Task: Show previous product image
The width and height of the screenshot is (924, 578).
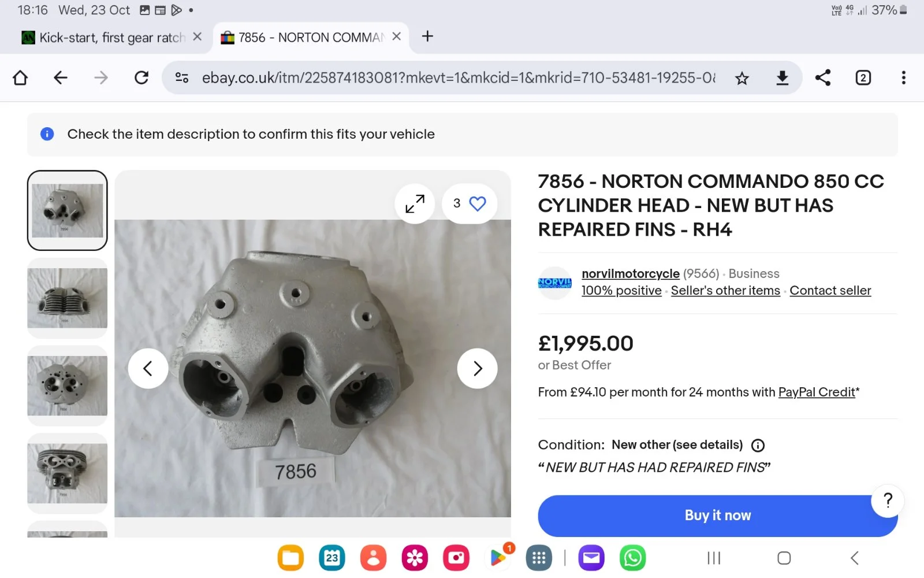Action: (x=148, y=368)
